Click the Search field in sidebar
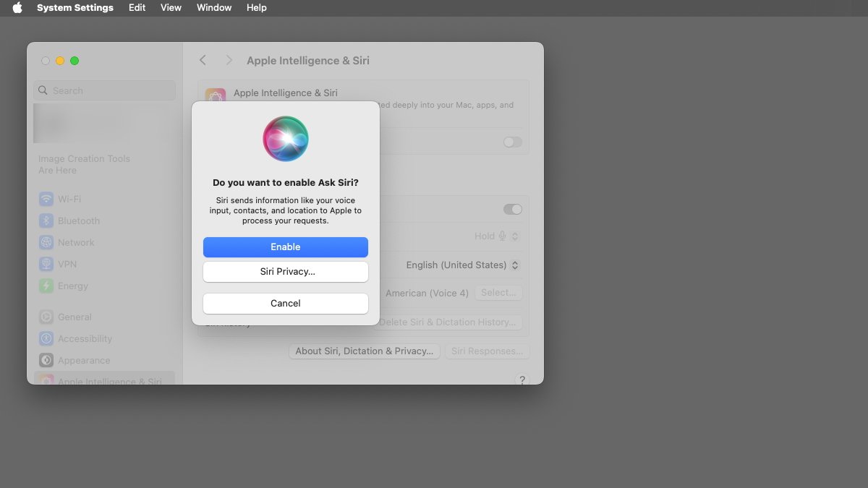 pos(104,90)
